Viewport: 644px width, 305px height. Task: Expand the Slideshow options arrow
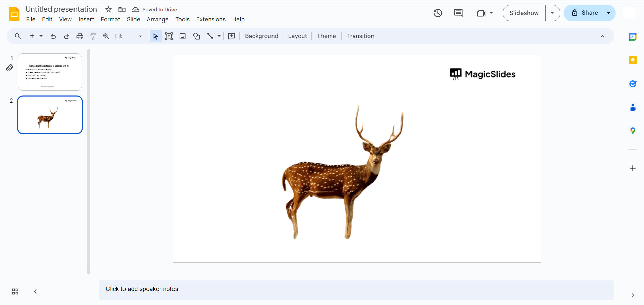(552, 13)
